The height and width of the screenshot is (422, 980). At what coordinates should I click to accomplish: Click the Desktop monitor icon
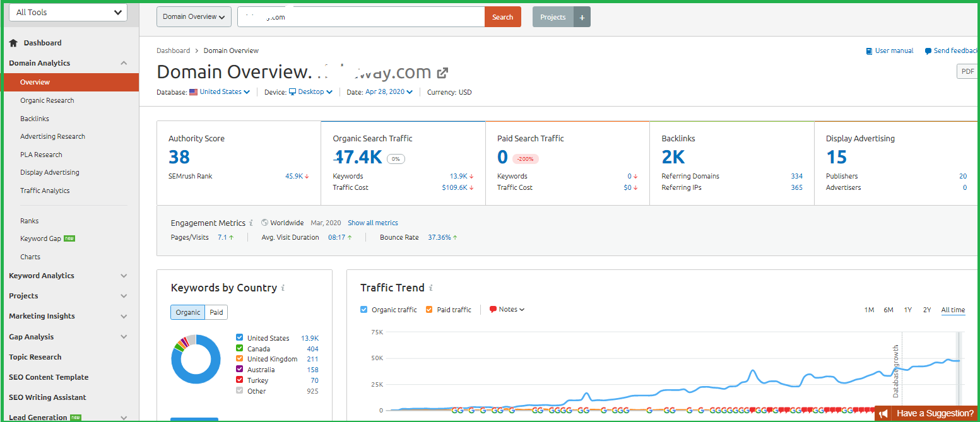click(x=292, y=92)
